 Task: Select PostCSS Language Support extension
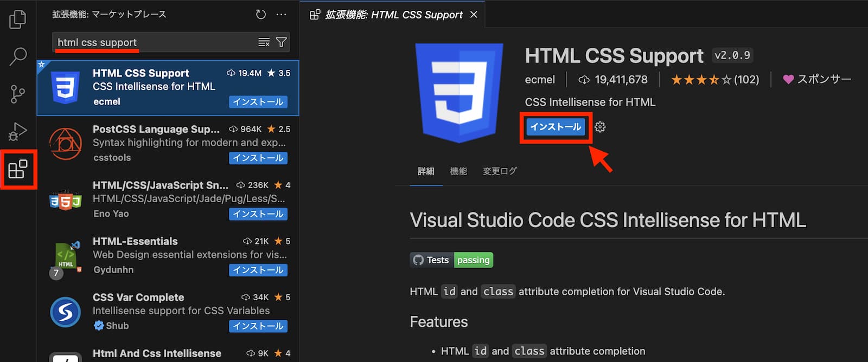click(x=168, y=144)
